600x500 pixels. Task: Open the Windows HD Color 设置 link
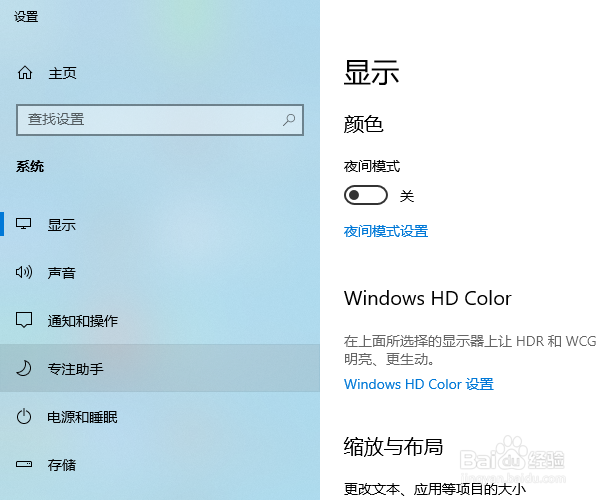click(419, 384)
